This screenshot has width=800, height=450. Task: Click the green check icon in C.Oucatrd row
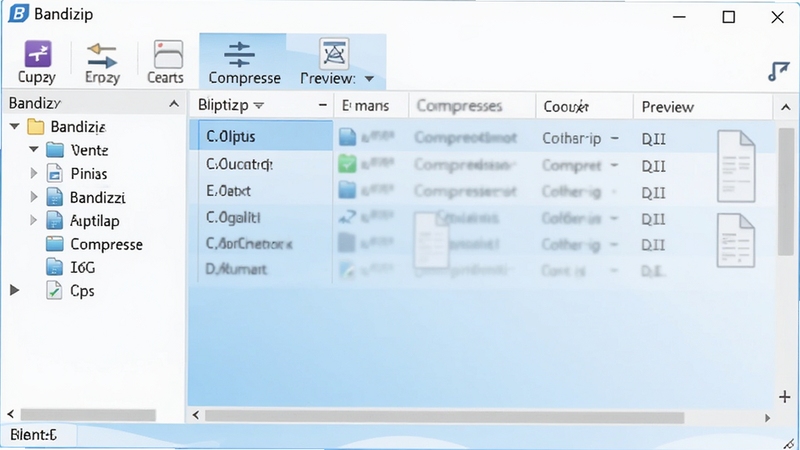347,164
